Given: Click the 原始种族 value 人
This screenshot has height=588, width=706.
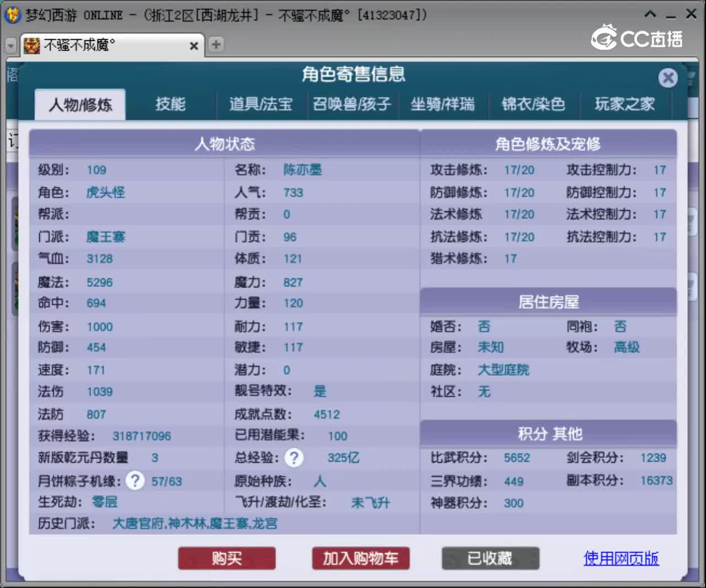Looking at the screenshot, I should coord(320,481).
